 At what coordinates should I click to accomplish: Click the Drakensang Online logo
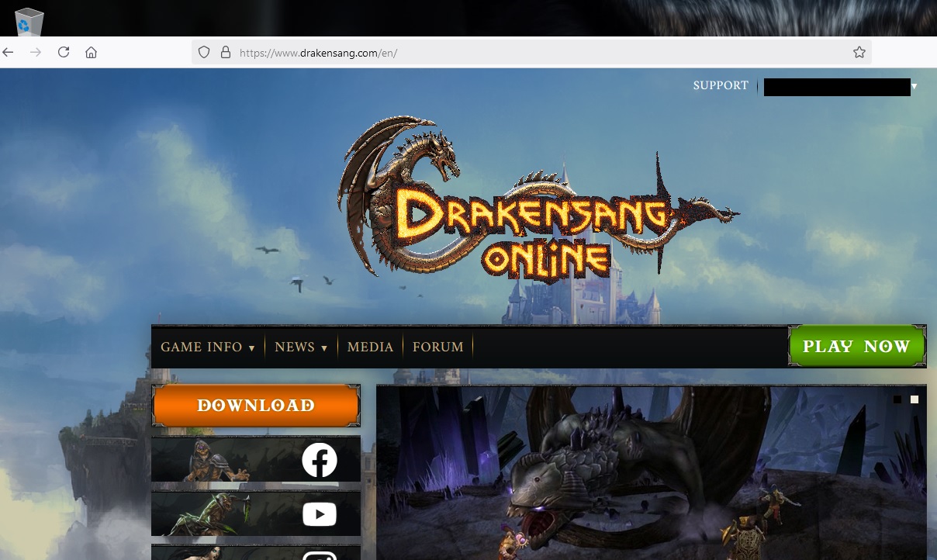(x=538, y=200)
